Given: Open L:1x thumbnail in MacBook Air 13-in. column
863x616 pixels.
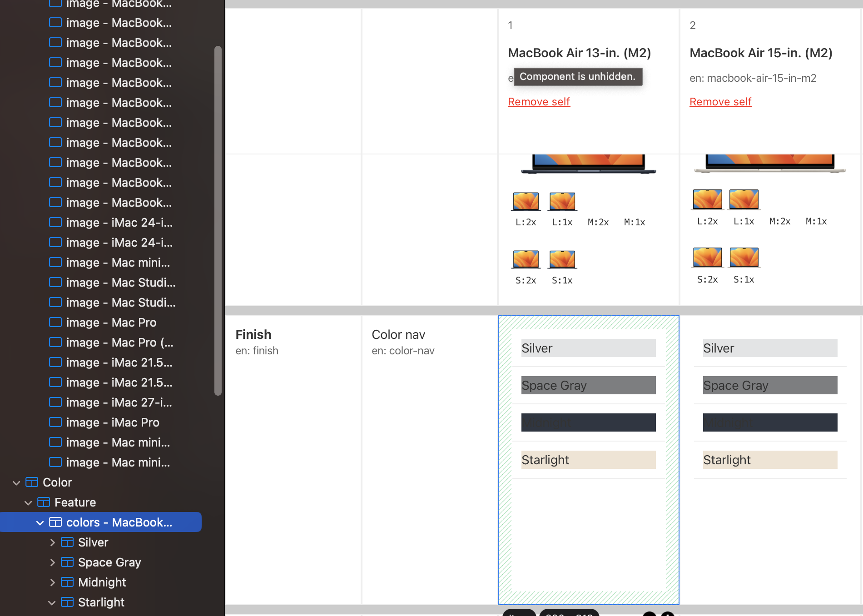Looking at the screenshot, I should coord(562,201).
